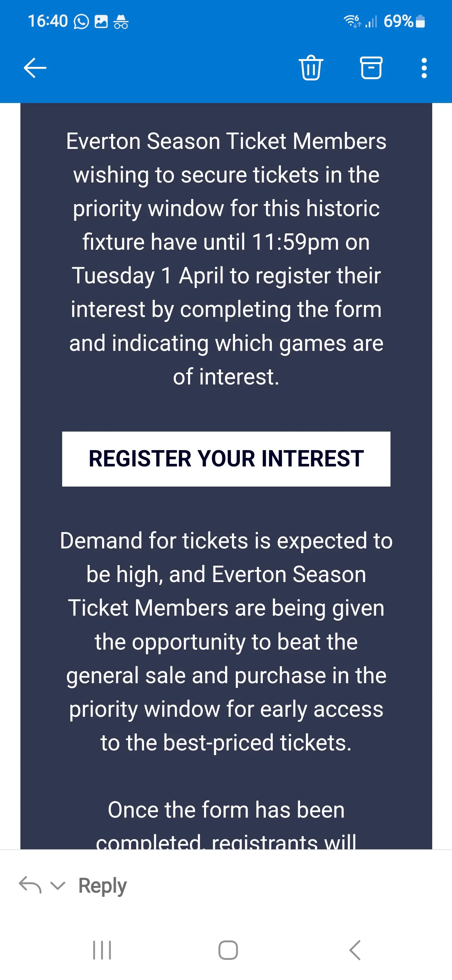Tap the 16:40 clock in status bar
Screen dimensions: 452x980
pos(47,21)
